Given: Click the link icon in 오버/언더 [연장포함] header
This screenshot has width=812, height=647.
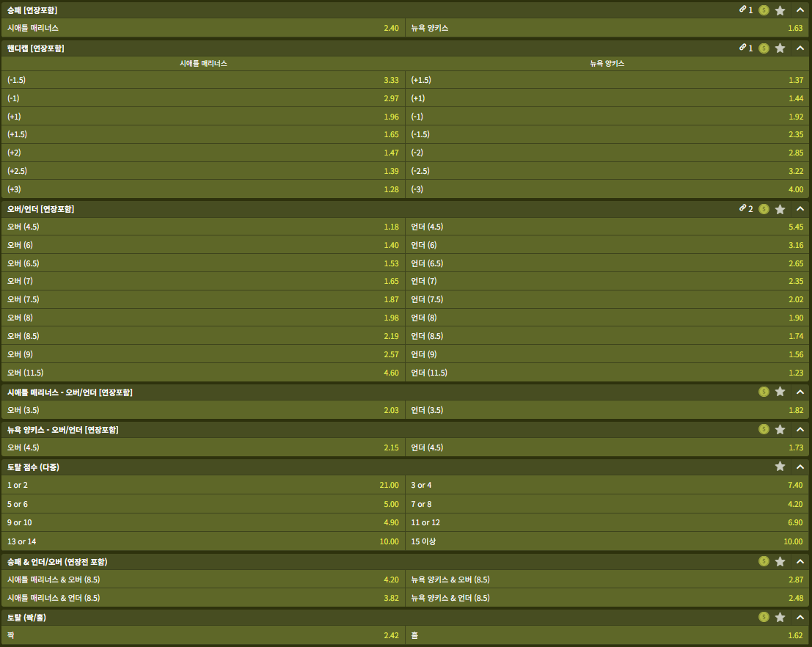Looking at the screenshot, I should click(742, 208).
